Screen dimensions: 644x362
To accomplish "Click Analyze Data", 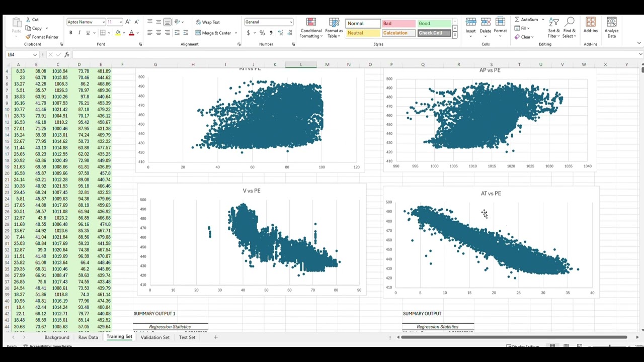I will tap(612, 28).
